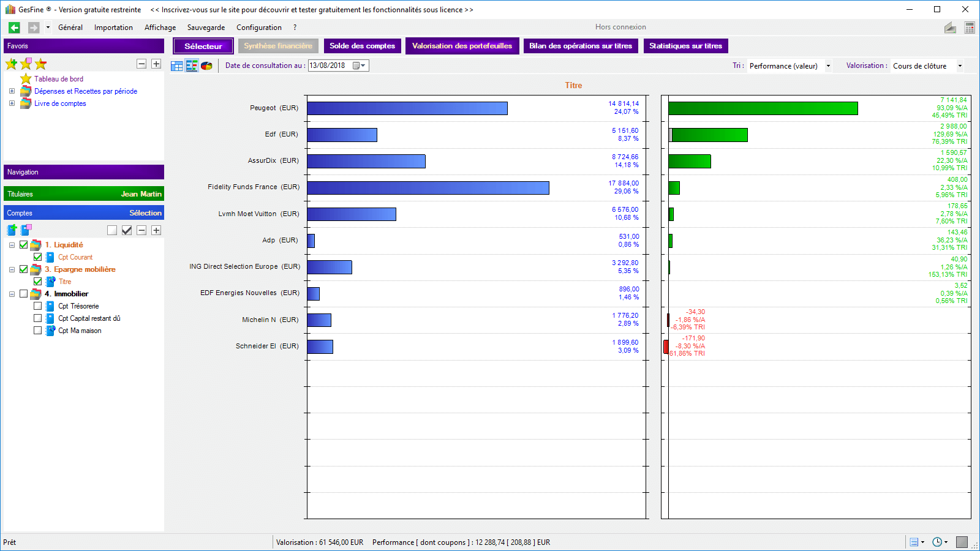Screen dimensions: 980x551
Task: Click the Peugeot green performance bar
Action: pyautogui.click(x=763, y=108)
